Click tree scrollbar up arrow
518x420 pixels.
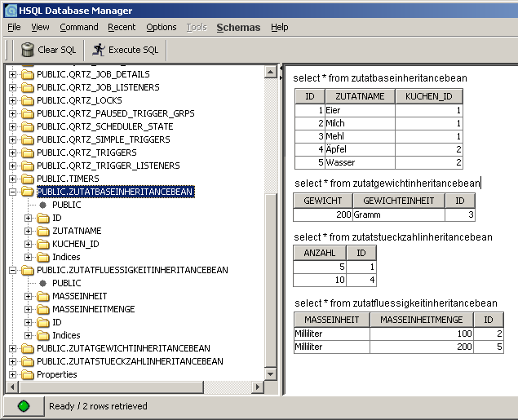point(271,72)
